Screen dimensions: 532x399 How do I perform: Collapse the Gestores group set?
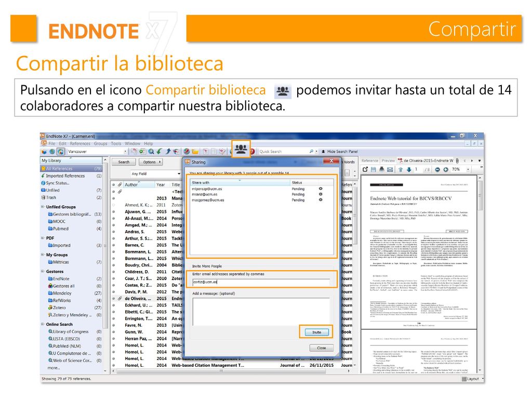pyautogui.click(x=43, y=271)
